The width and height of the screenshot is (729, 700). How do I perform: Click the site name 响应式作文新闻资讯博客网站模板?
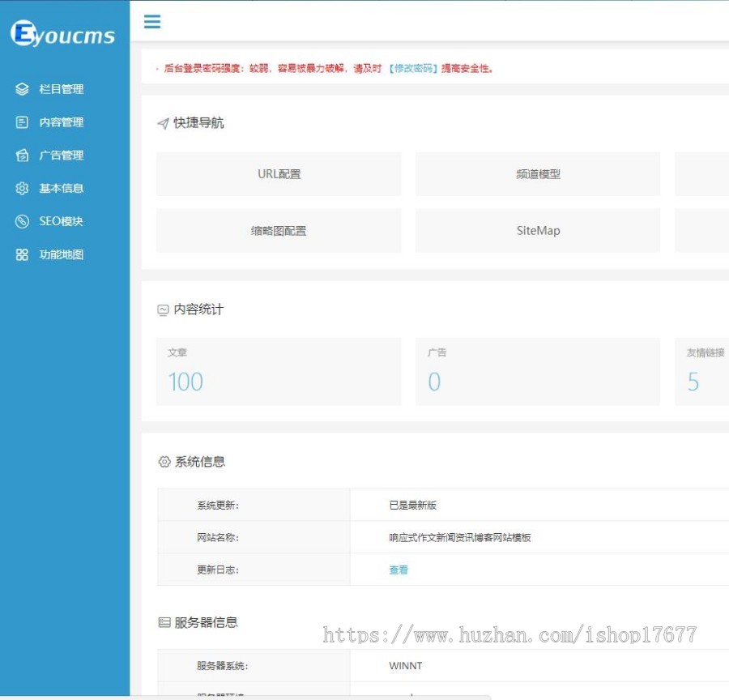point(460,538)
